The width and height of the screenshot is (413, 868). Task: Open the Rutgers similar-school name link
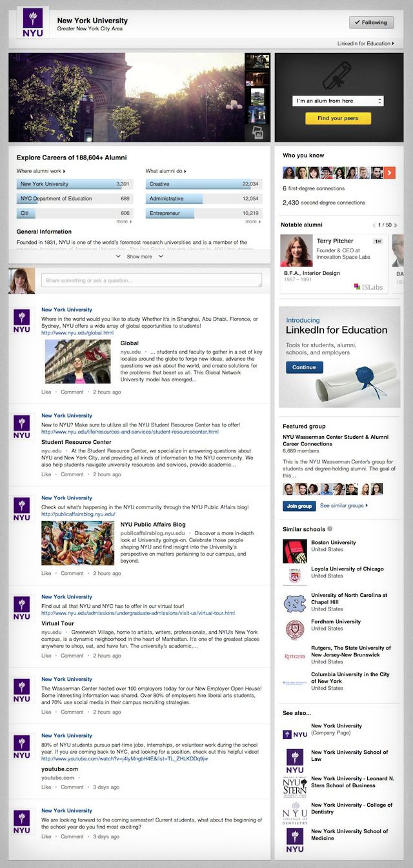pos(351,651)
